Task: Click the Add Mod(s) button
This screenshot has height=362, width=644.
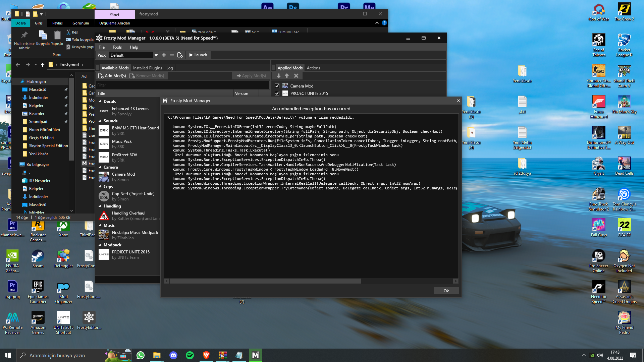Action: 112,76
